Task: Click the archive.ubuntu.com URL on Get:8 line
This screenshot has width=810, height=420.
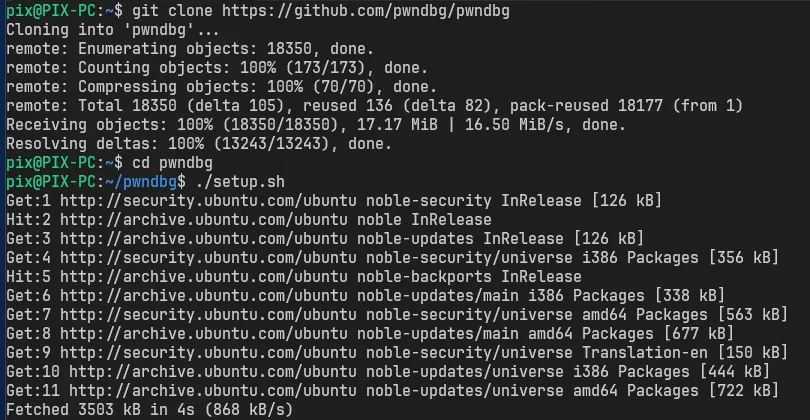Action: (204, 334)
